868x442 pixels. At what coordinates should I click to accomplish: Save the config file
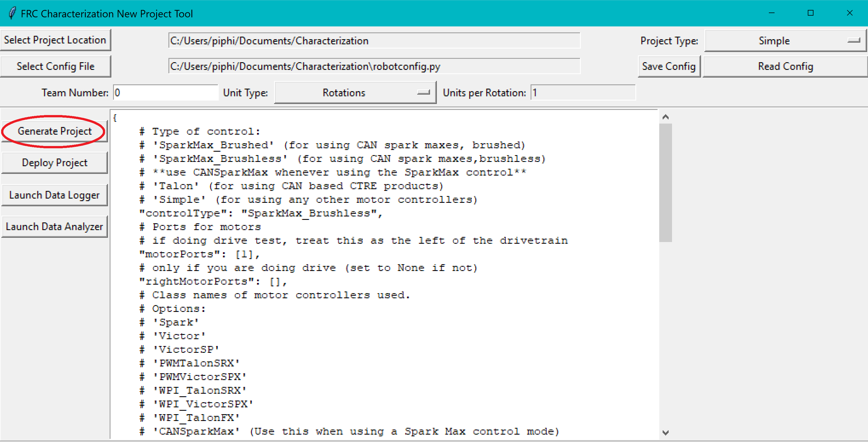coord(669,66)
